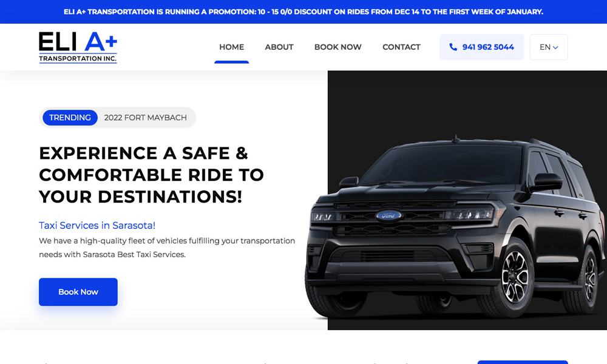Screen dimensions: 607x364
Task: Click the promotion banner at the top
Action: pyautogui.click(x=303, y=12)
